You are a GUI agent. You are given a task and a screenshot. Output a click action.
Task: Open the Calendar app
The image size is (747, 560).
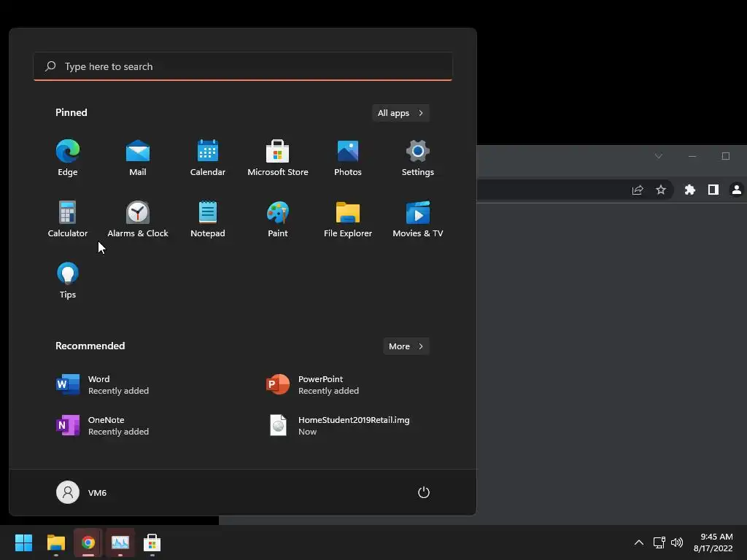[x=208, y=158]
